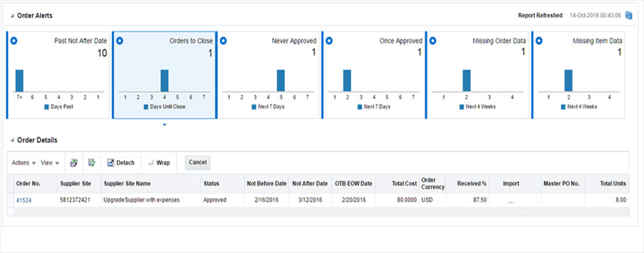
Task: Click the row selector for order 41524
Action: click(x=10, y=200)
